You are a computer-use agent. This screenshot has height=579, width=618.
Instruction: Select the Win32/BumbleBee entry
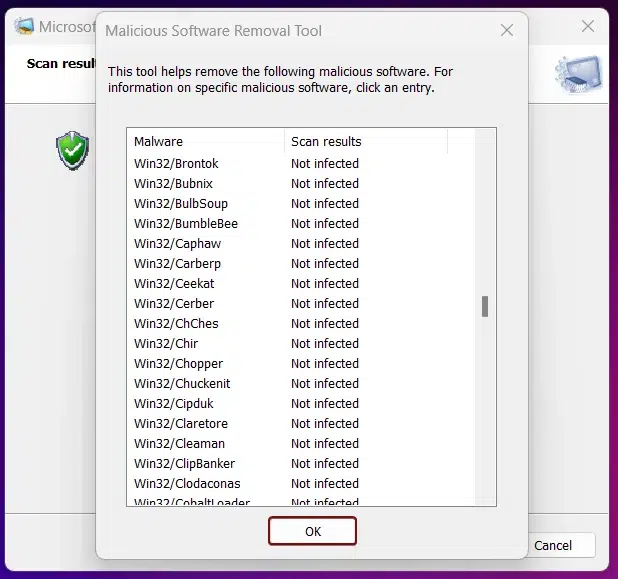[x=186, y=224]
